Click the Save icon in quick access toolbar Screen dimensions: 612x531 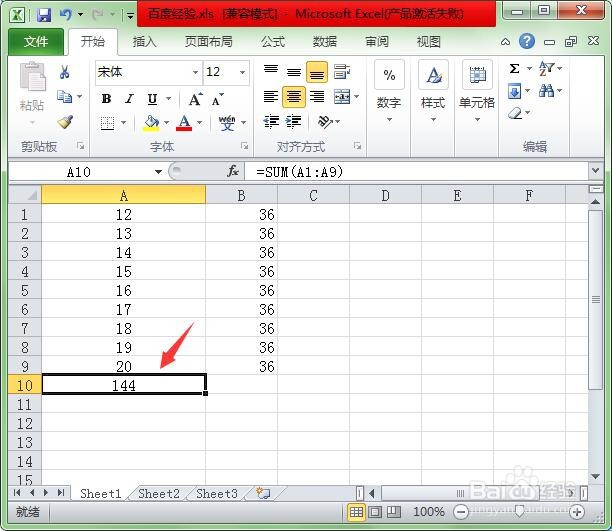tap(44, 15)
